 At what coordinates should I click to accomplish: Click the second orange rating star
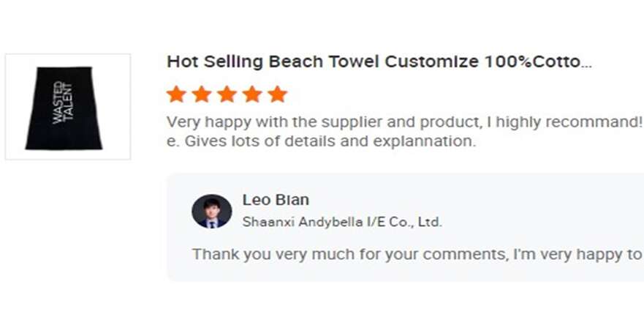202,94
